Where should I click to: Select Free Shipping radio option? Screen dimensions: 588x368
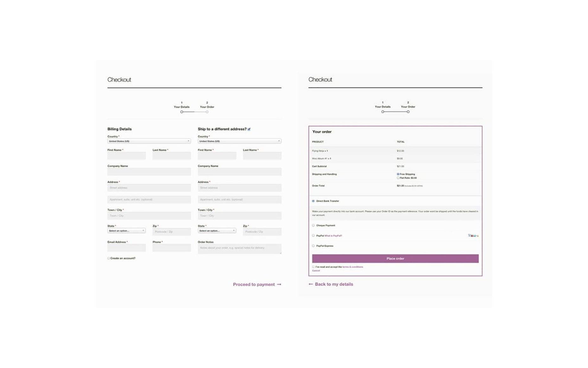pos(398,174)
